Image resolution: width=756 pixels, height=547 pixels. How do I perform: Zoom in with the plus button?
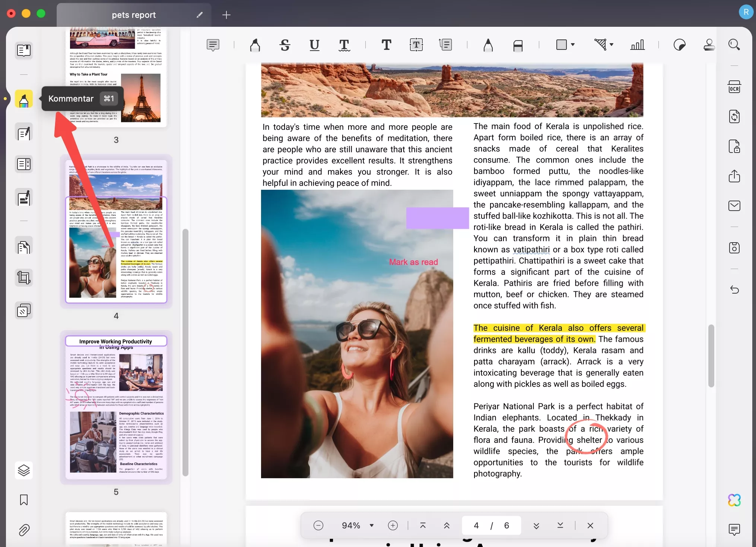pyautogui.click(x=393, y=525)
